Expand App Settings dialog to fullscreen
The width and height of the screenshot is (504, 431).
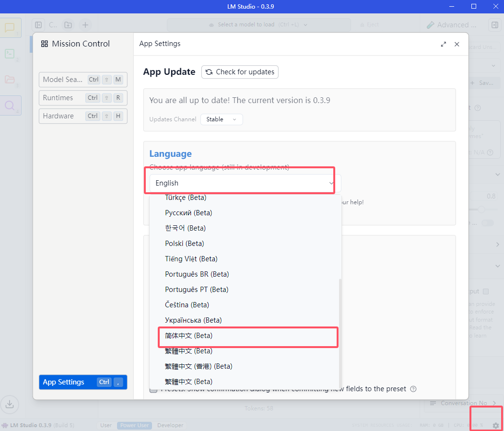(x=444, y=44)
